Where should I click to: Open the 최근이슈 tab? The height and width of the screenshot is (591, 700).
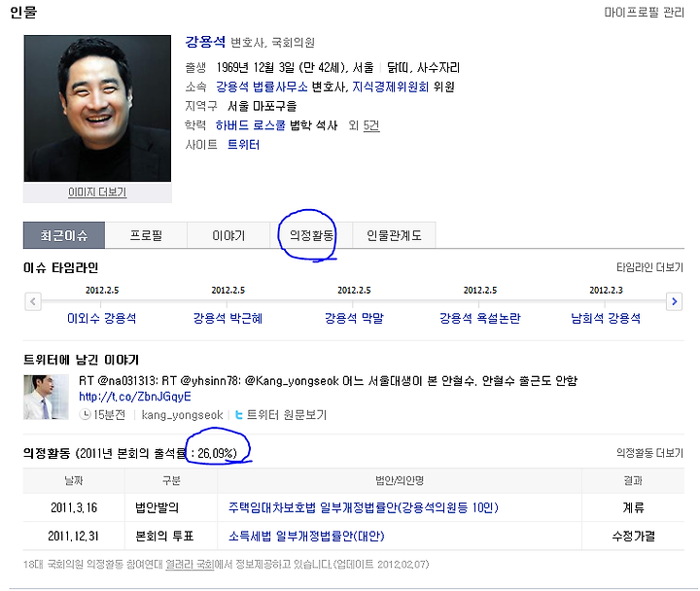click(x=64, y=235)
